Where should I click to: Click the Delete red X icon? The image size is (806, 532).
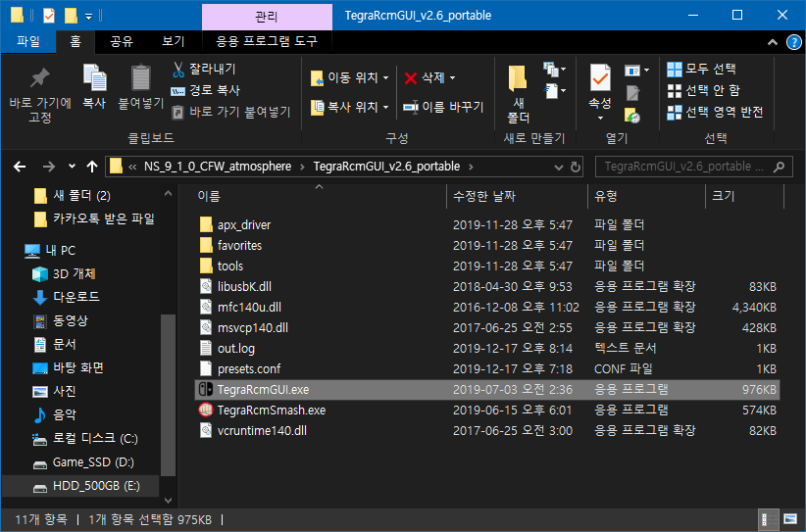pos(410,78)
